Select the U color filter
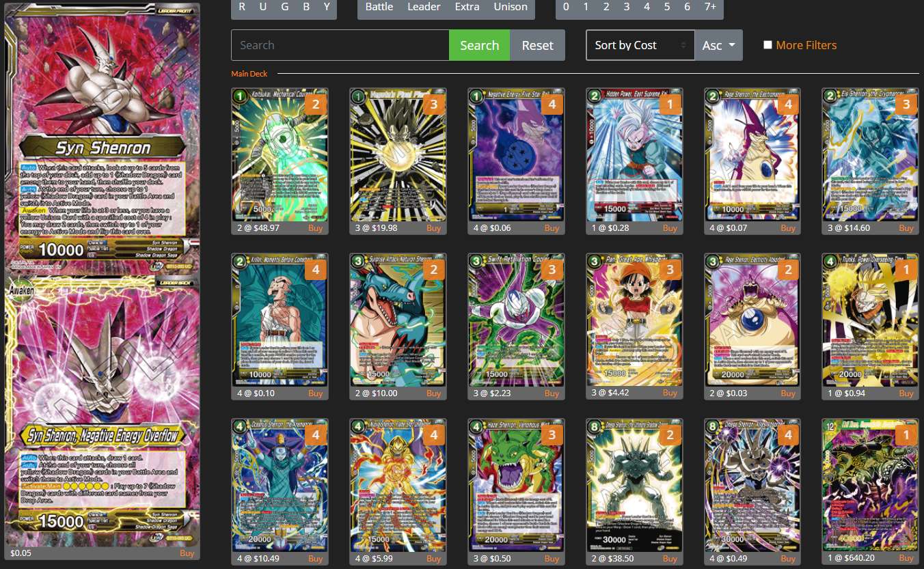This screenshot has height=569, width=924. [262, 6]
